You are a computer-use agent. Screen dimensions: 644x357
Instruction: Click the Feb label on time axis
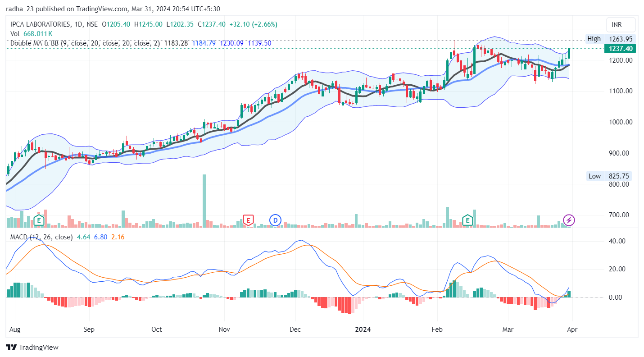pos(436,330)
